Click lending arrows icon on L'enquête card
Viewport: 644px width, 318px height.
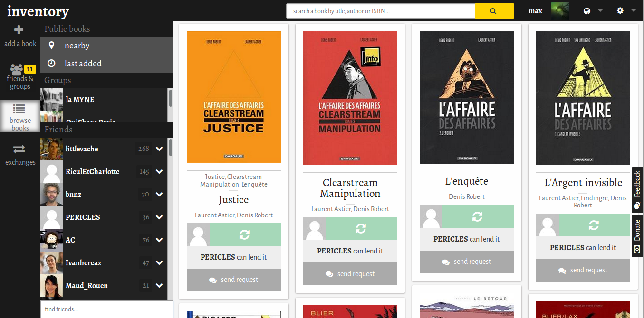point(478,216)
